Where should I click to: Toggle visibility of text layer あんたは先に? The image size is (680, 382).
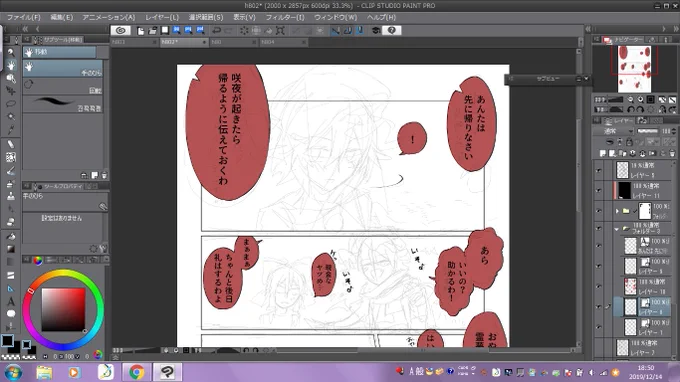point(599,245)
